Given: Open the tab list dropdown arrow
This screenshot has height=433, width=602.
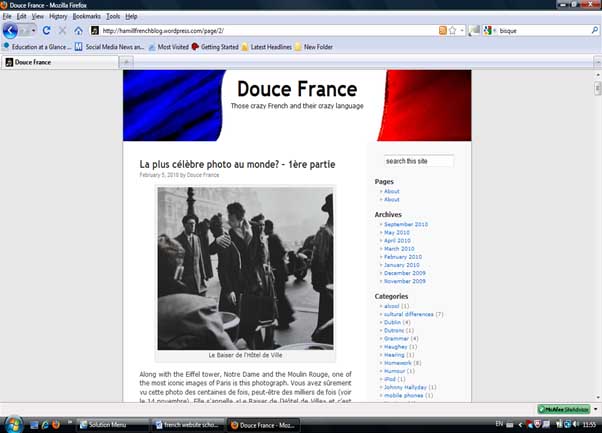Looking at the screenshot, I should tap(597, 62).
